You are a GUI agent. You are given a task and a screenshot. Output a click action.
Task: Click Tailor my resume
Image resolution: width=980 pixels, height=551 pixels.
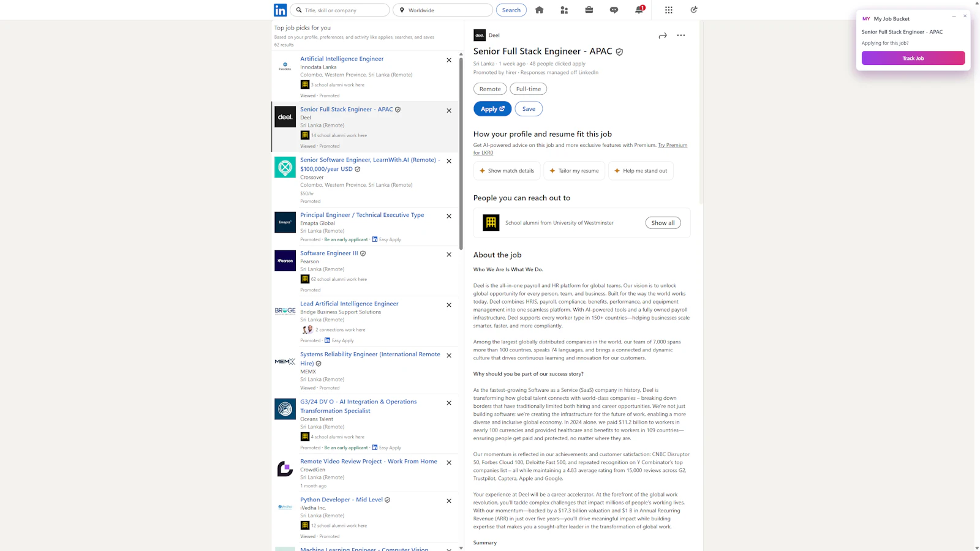tap(574, 171)
